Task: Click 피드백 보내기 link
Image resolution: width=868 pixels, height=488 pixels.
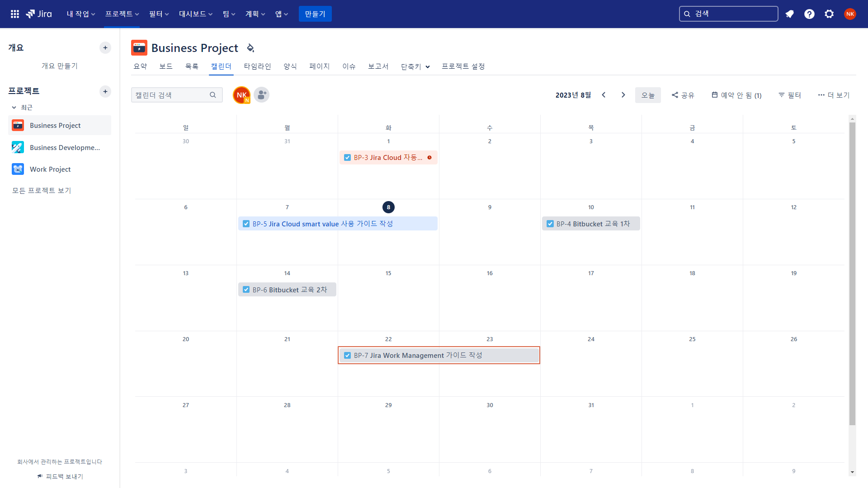Action: 65,476
